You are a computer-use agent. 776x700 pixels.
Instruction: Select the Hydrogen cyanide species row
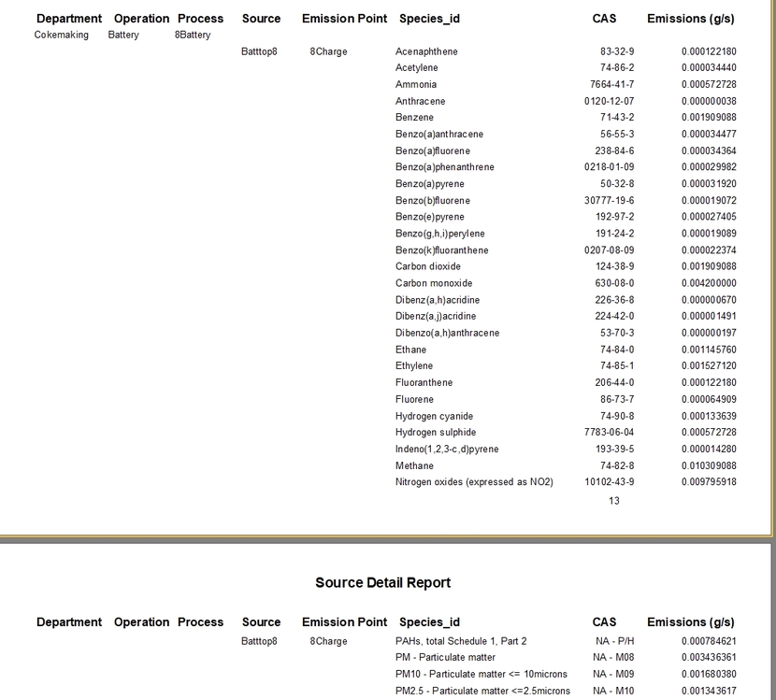point(434,416)
